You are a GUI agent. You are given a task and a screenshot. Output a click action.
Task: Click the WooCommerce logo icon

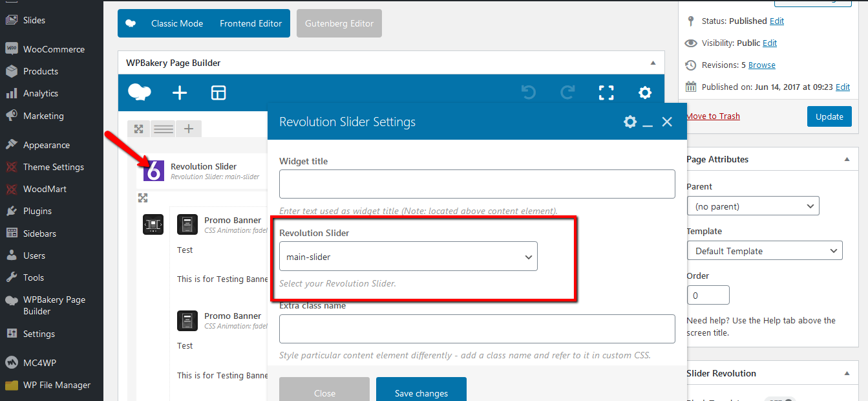(11, 49)
